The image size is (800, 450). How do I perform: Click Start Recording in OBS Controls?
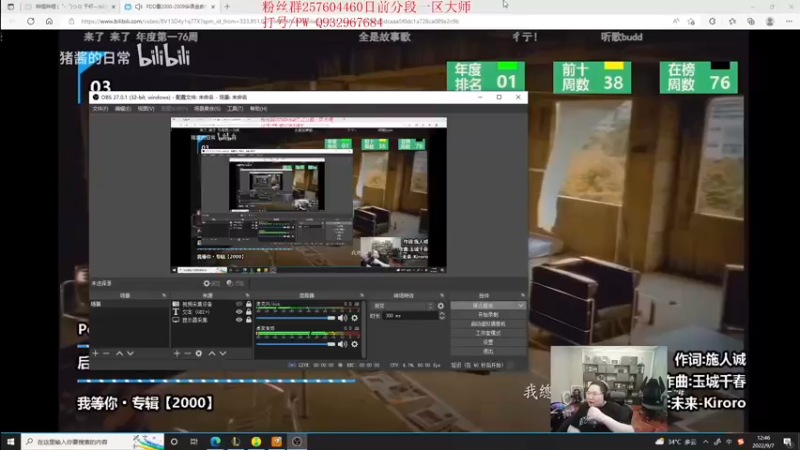click(x=488, y=315)
